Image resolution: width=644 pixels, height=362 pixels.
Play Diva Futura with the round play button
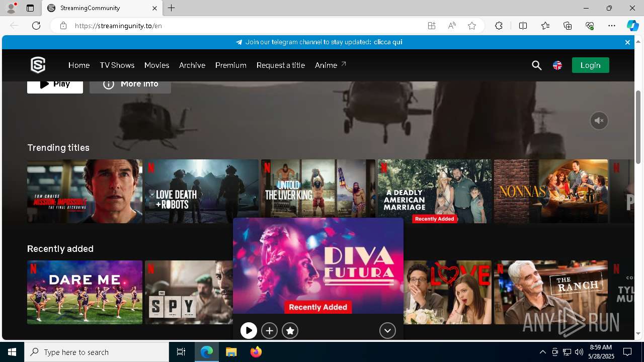(x=249, y=330)
